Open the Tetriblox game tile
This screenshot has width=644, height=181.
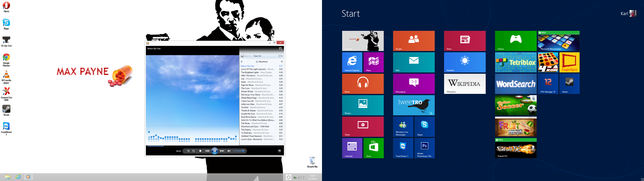[516, 62]
